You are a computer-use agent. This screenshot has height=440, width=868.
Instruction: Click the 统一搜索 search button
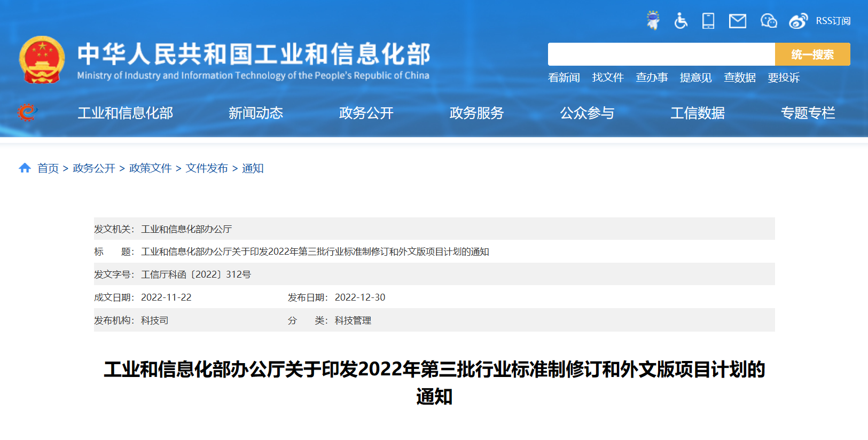[x=812, y=54]
